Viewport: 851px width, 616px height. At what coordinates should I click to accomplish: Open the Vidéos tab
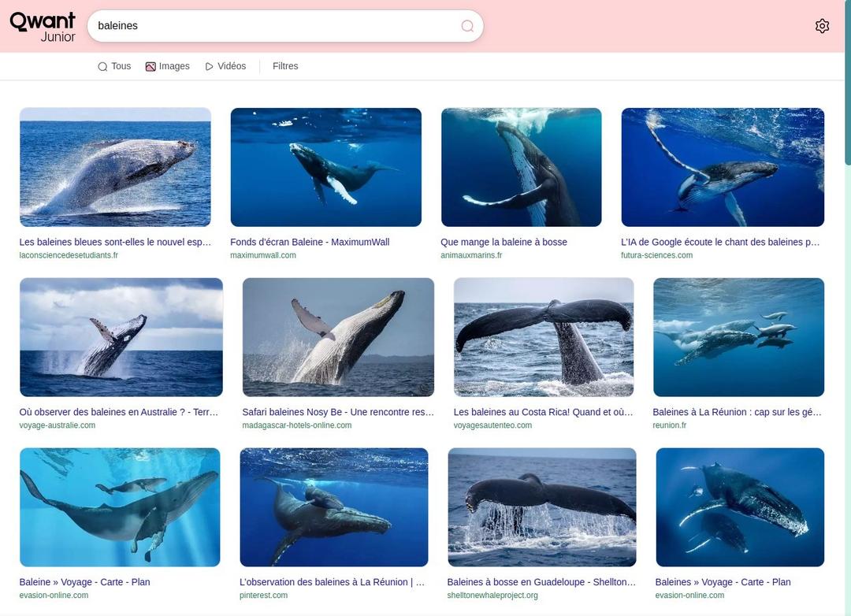(226, 66)
